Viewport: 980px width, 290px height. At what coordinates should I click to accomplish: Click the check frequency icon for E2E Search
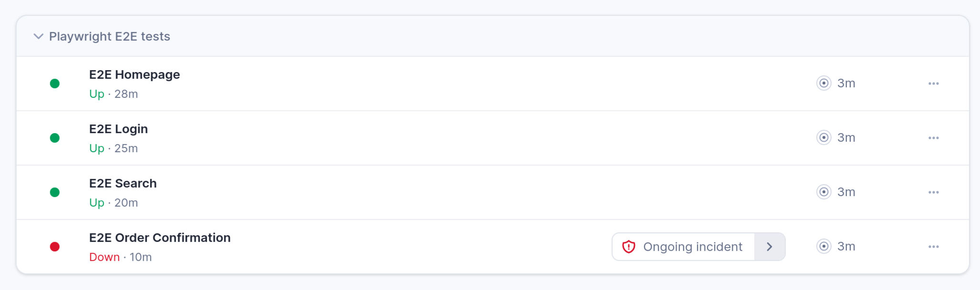click(x=824, y=192)
